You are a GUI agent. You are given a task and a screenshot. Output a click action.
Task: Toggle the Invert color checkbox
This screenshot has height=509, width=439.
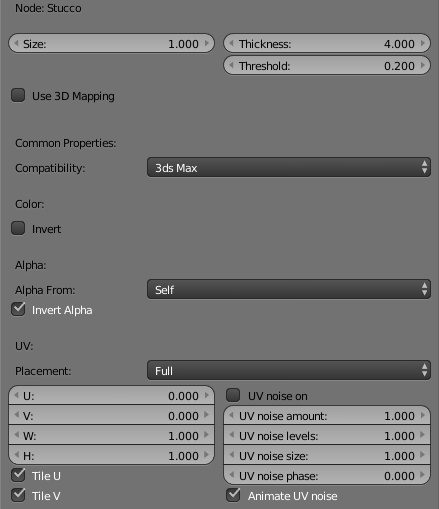[x=18, y=229]
